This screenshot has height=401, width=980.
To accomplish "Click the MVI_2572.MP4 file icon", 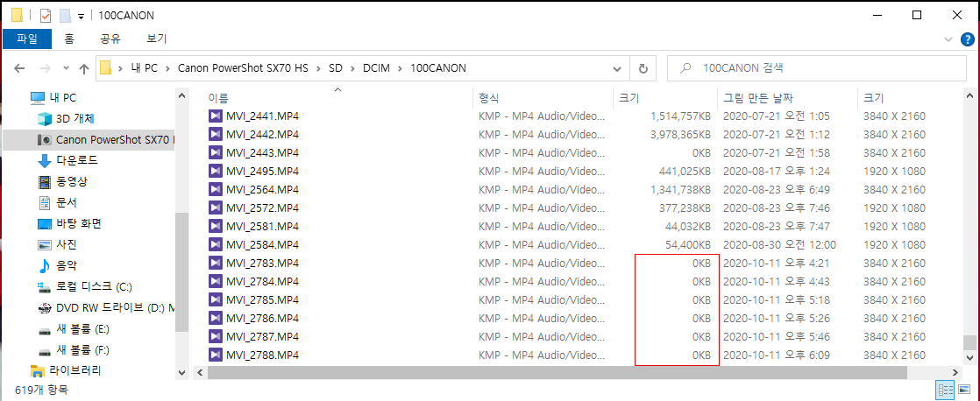I will point(216,208).
